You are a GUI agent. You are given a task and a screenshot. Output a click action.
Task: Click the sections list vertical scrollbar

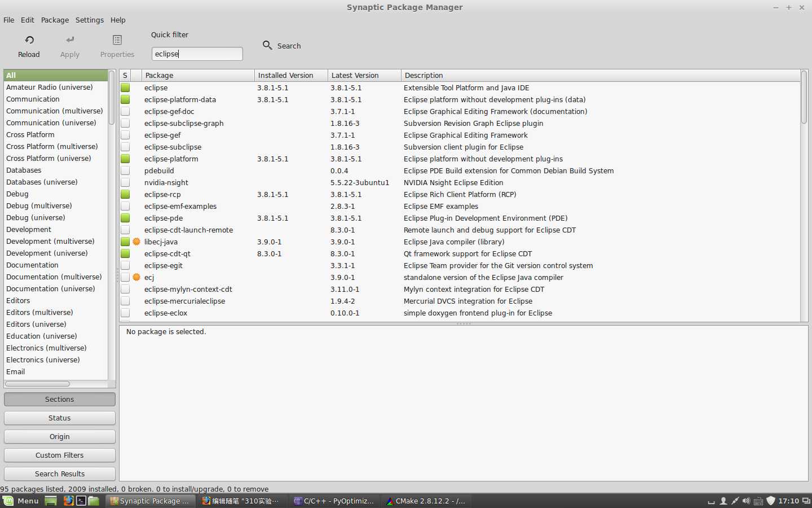pos(112,97)
